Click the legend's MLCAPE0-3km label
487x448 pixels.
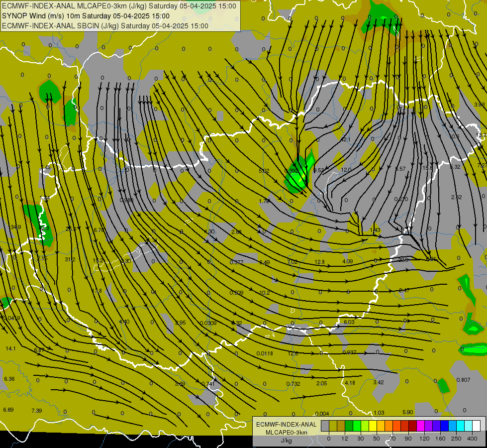point(286,433)
